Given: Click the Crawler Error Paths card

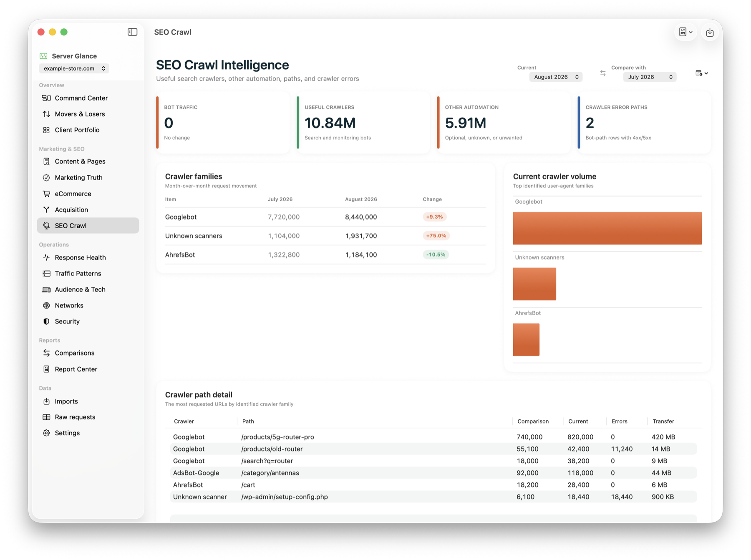Looking at the screenshot, I should tap(644, 123).
